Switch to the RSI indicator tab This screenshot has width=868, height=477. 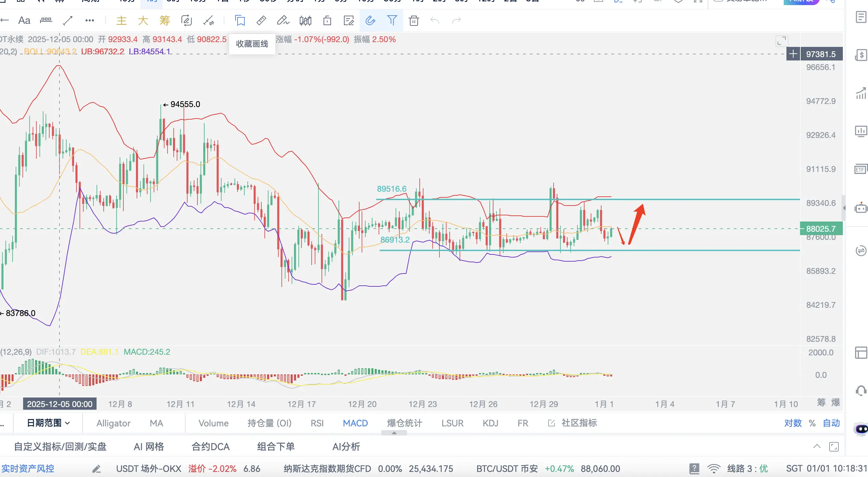coord(317,423)
